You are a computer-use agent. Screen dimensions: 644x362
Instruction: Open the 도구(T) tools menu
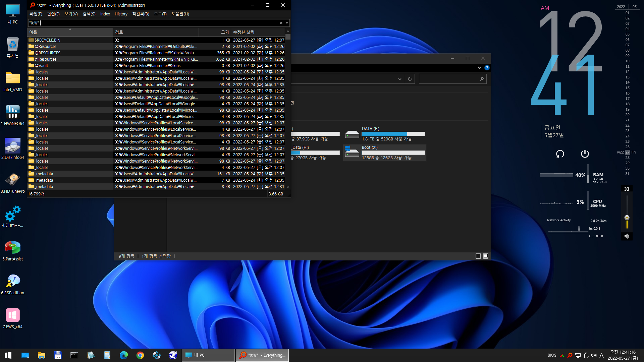[160, 14]
